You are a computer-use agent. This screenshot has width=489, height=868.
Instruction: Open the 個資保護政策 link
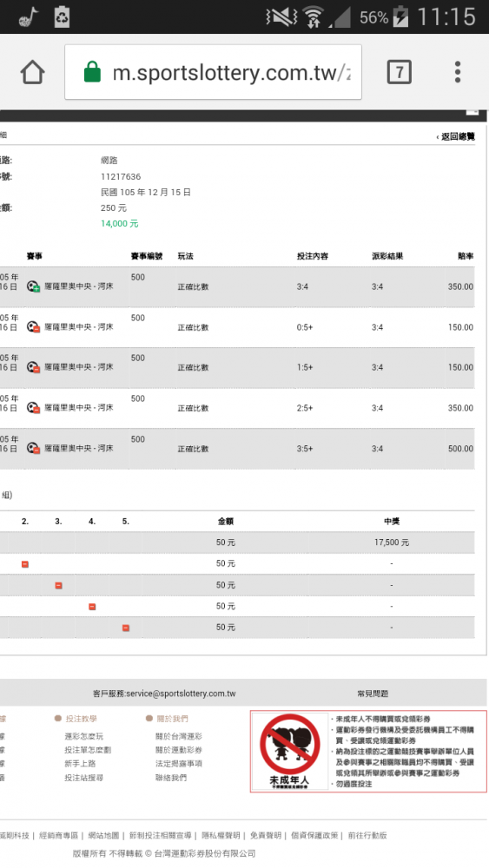coord(314,835)
